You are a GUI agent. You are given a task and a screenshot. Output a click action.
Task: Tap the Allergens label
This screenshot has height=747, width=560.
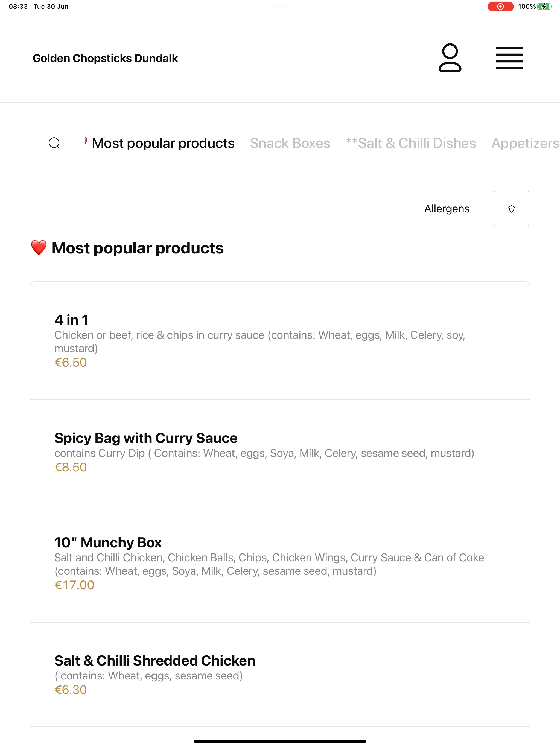pos(447,209)
